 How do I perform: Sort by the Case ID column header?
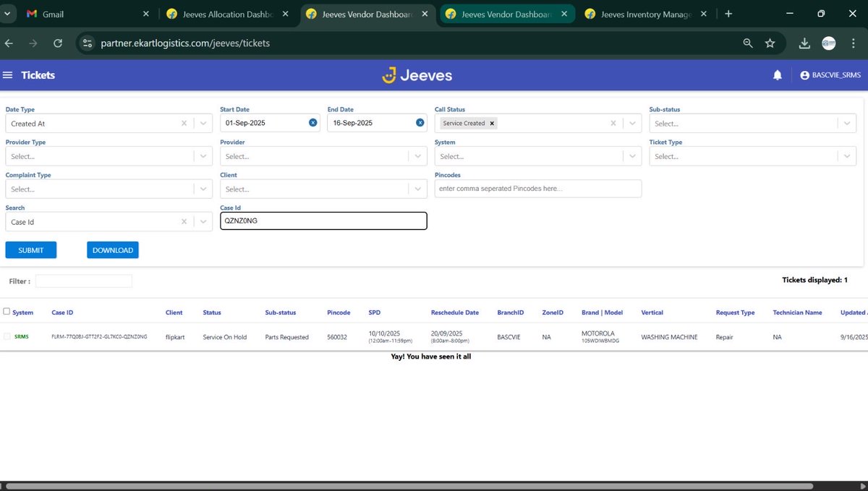(62, 312)
